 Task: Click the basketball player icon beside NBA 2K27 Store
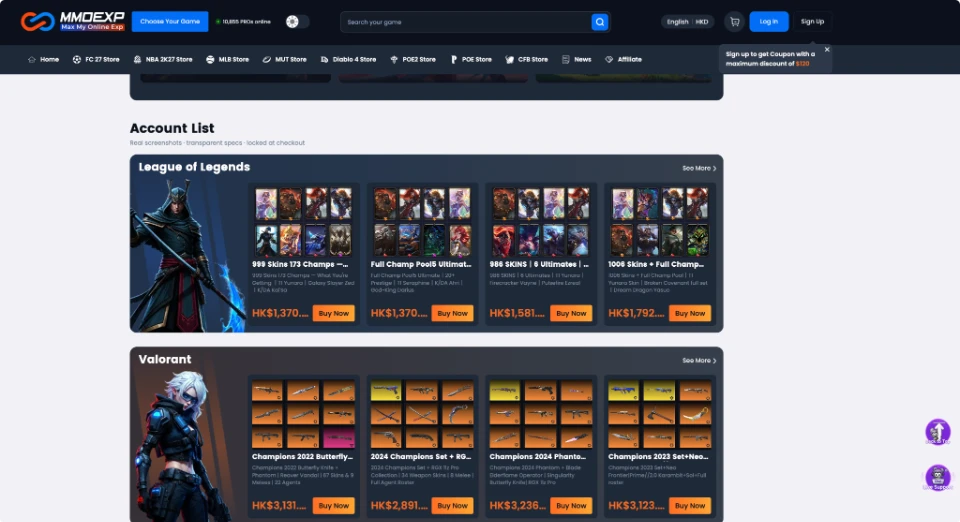pyautogui.click(x=137, y=59)
